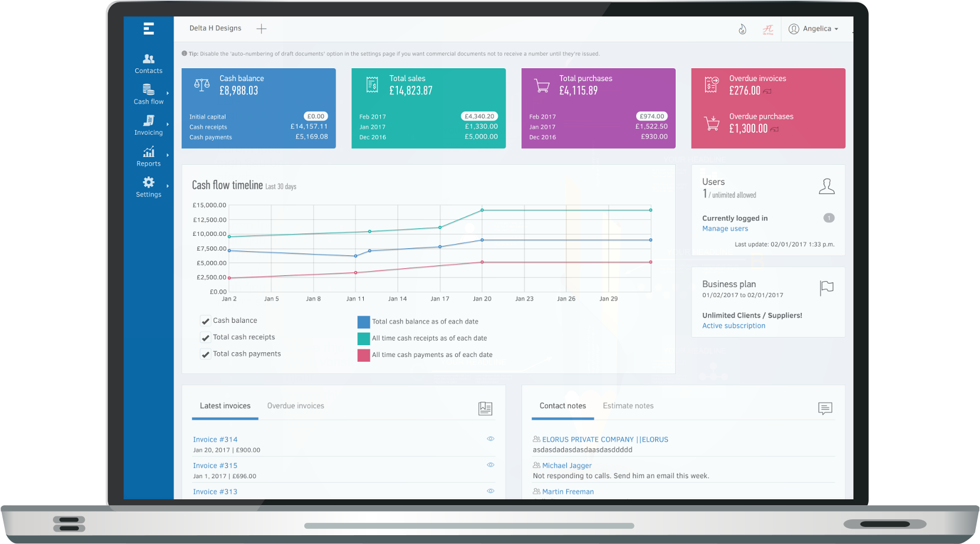Uncheck the Cash balance checkbox
This screenshot has height=544, width=980.
(x=205, y=321)
